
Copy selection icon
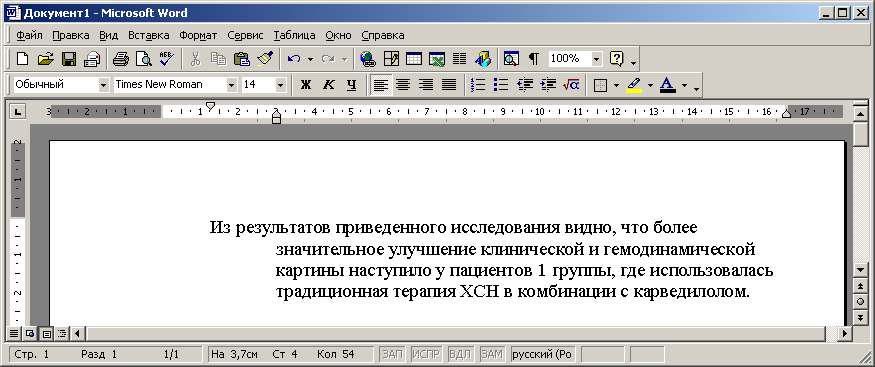219,58
